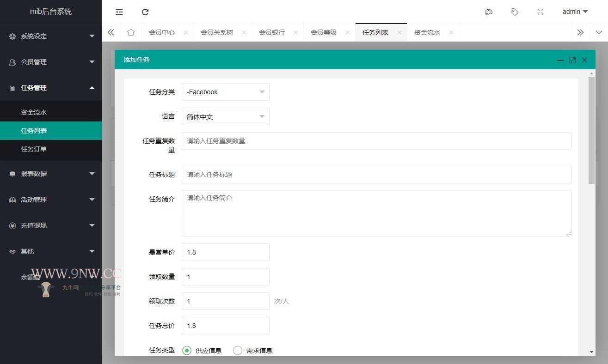Click the 任务总价 field showing 1.8

point(226,326)
